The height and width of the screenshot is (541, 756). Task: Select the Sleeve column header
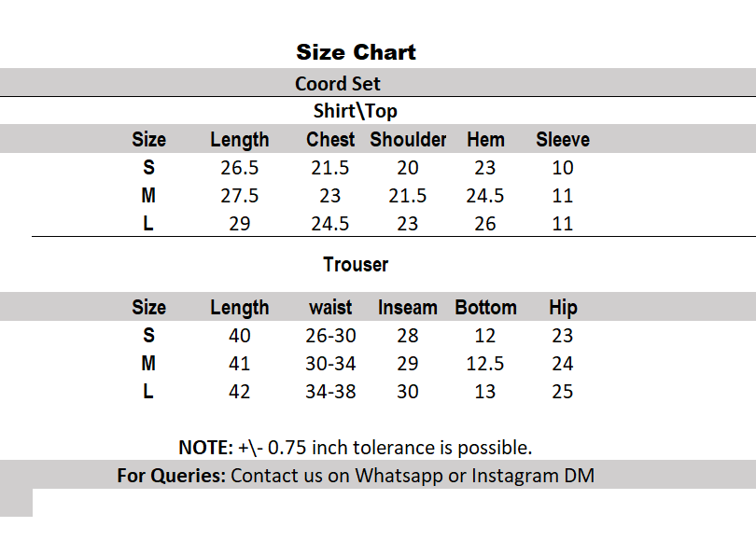[x=563, y=140]
